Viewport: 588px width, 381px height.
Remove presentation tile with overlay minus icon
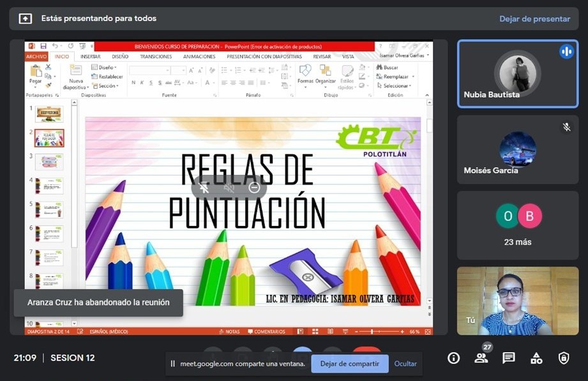click(x=254, y=188)
